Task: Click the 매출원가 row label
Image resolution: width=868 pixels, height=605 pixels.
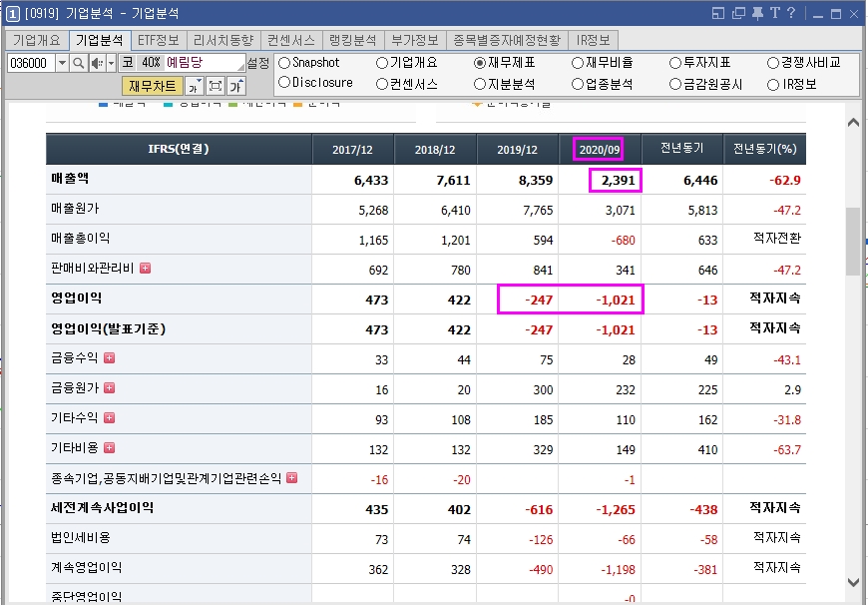Action: click(x=75, y=209)
